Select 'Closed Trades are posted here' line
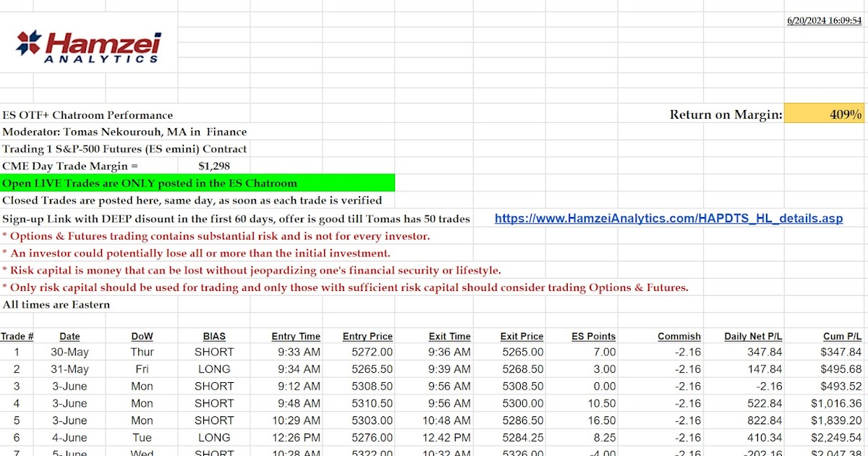Image resolution: width=868 pixels, height=456 pixels. (x=192, y=200)
